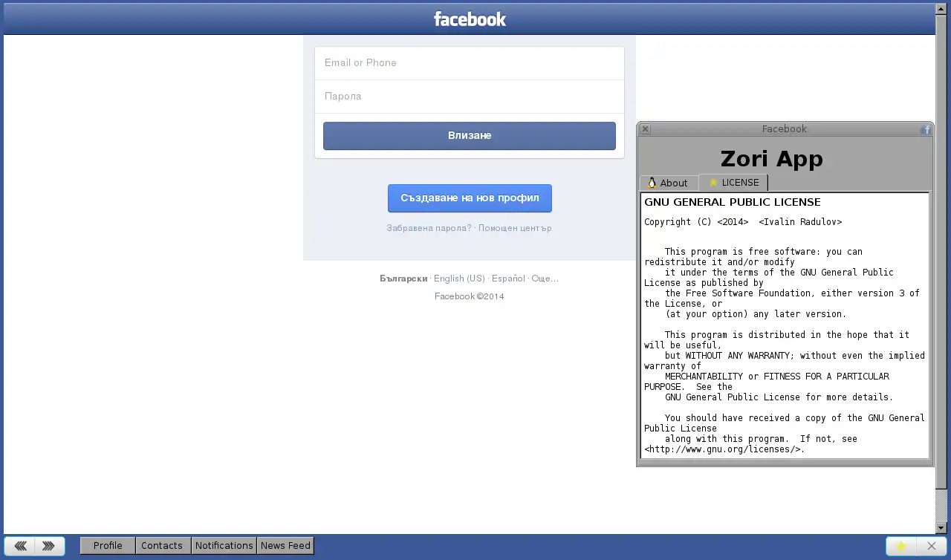Image resolution: width=951 pixels, height=560 pixels.
Task: Open the Profile section
Action: pyautogui.click(x=108, y=546)
